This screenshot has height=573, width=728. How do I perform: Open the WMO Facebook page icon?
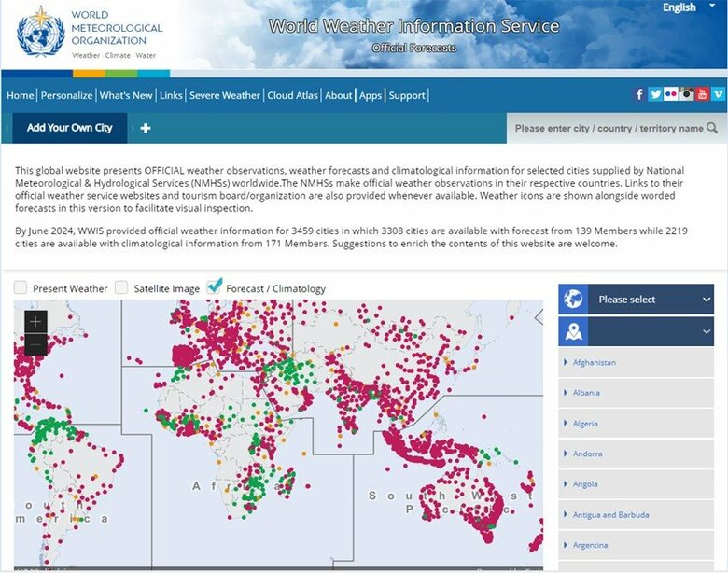point(639,94)
